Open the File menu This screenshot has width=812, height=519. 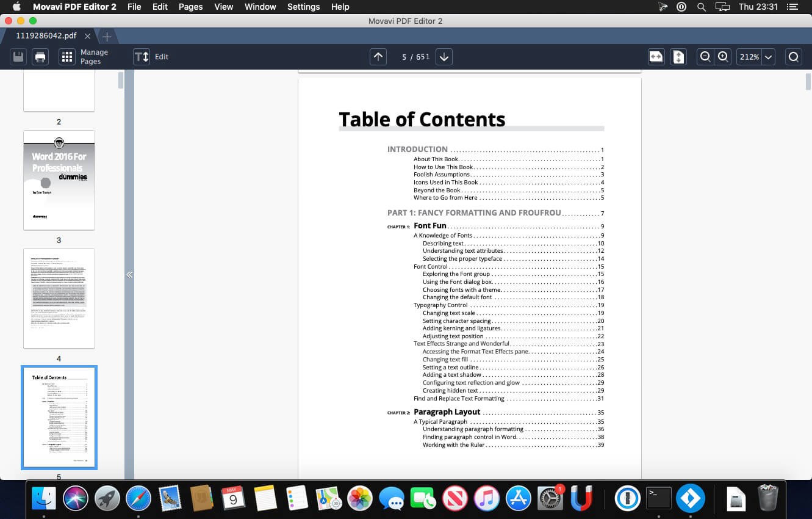point(134,7)
